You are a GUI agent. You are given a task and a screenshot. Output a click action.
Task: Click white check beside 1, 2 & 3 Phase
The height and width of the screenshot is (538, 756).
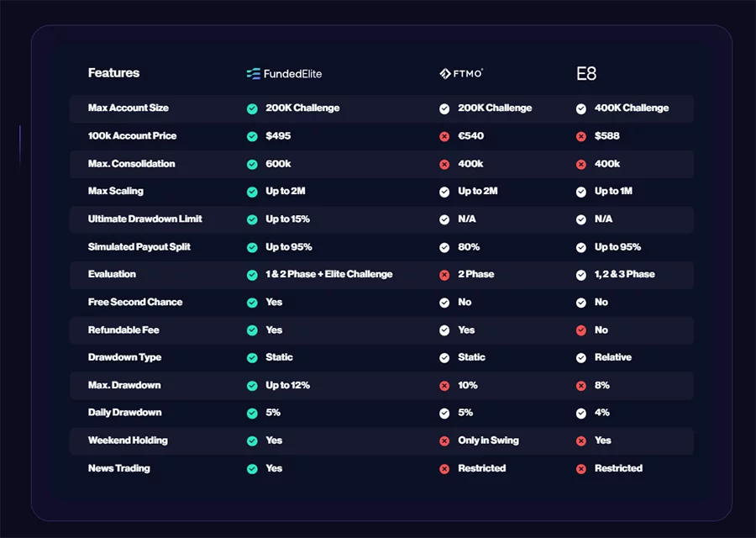click(x=581, y=275)
